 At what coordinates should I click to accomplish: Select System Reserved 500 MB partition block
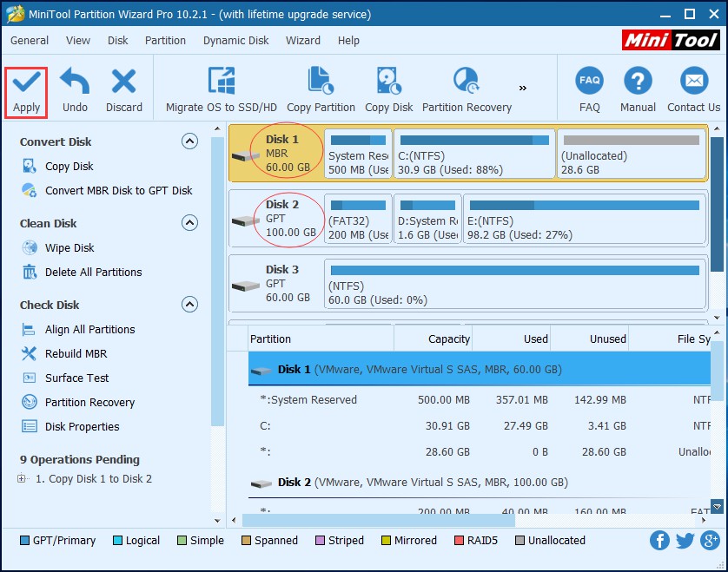[358, 154]
